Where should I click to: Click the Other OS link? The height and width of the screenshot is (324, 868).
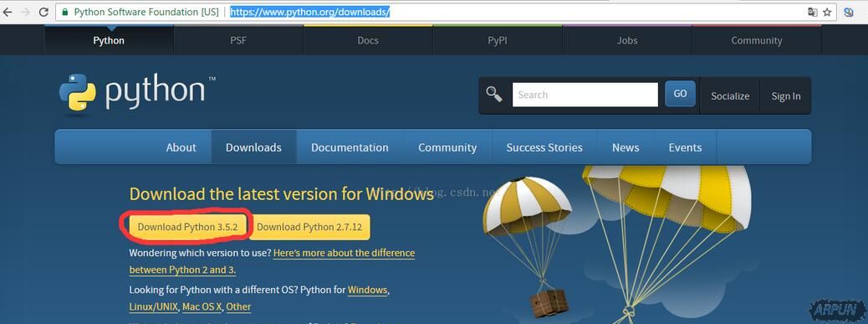click(238, 306)
